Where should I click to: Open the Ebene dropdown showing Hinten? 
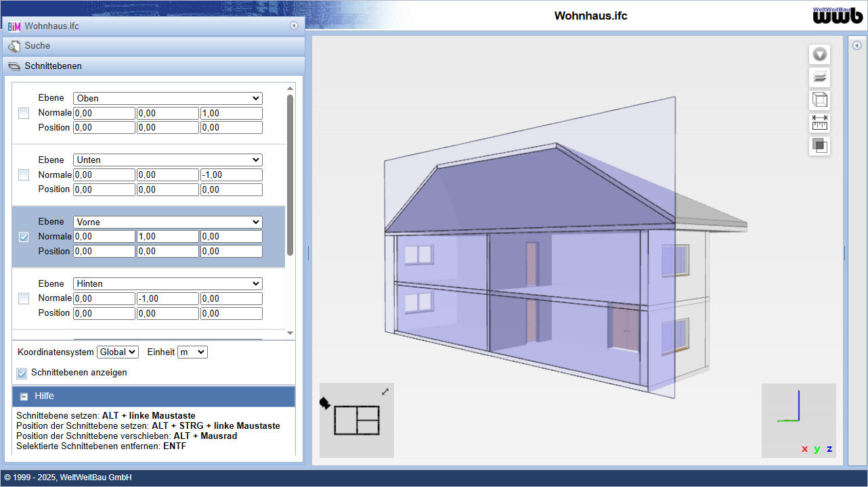(167, 284)
